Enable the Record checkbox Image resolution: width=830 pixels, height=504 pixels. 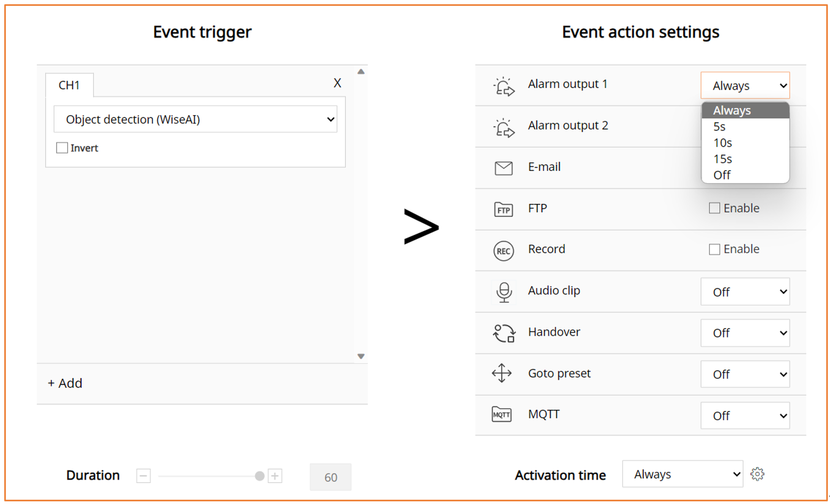[714, 249]
